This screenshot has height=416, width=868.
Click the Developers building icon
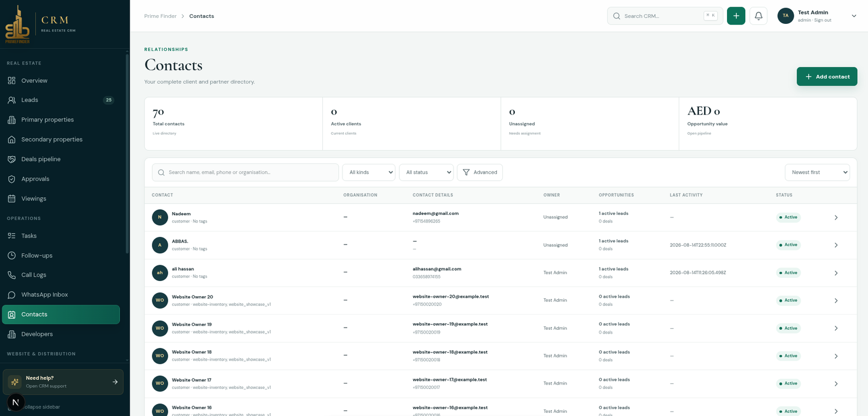11,334
